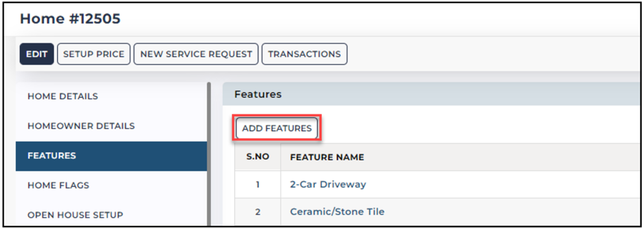Click the ADD FEATURES button
The width and height of the screenshot is (644, 229).
(x=277, y=128)
